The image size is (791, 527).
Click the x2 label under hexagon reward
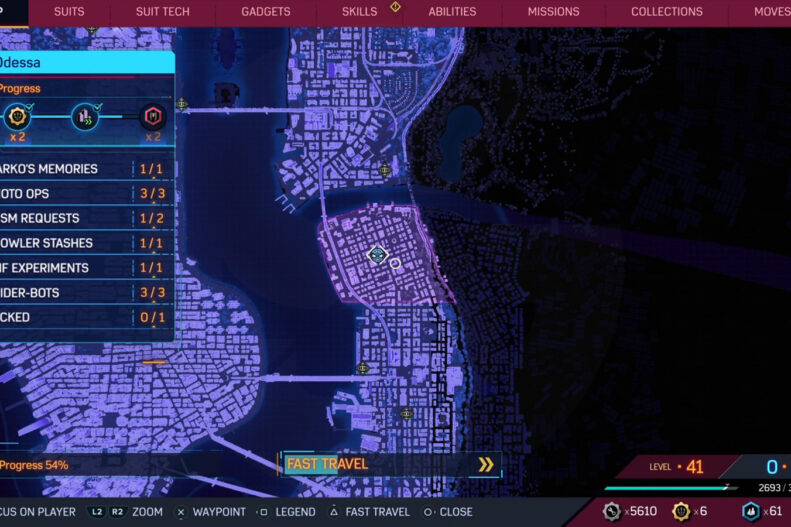[153, 137]
